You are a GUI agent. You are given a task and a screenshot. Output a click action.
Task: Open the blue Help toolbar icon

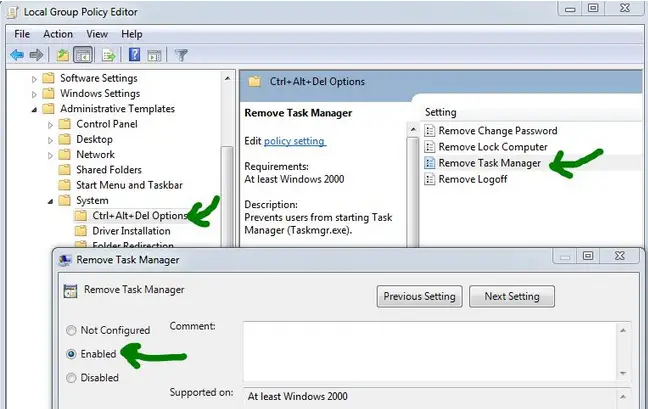pyautogui.click(x=134, y=55)
